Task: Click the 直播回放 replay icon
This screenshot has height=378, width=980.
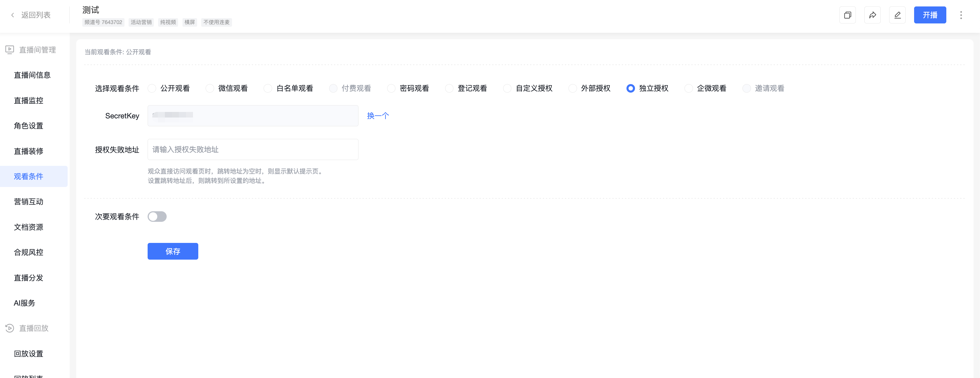Action: (x=9, y=328)
